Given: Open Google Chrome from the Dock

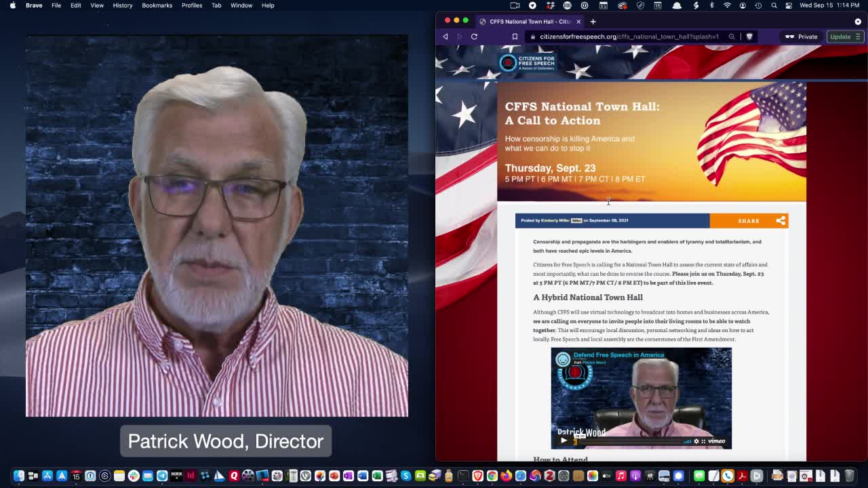Looking at the screenshot, I should [492, 476].
